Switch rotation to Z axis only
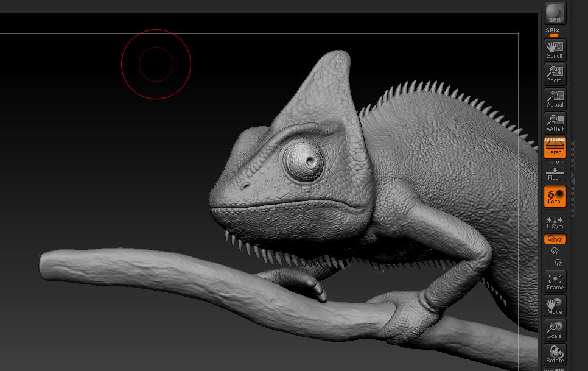This screenshot has width=588, height=371. (x=558, y=262)
